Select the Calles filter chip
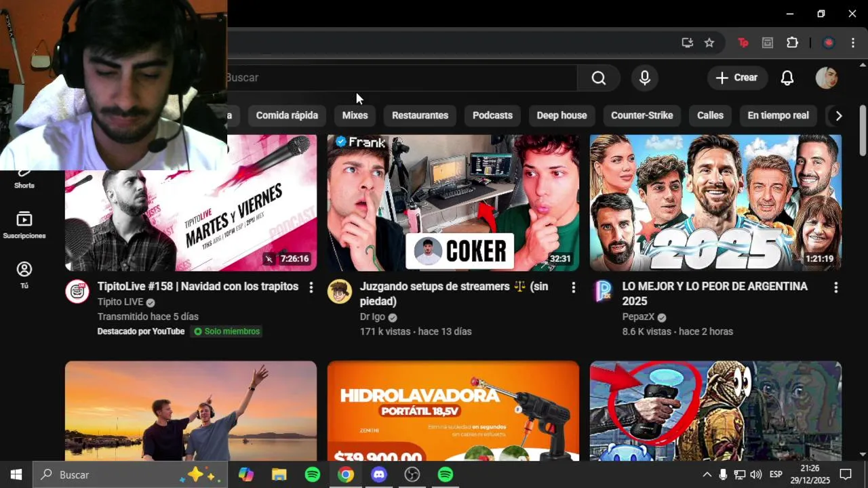Viewport: 868px width, 488px height. [710, 115]
